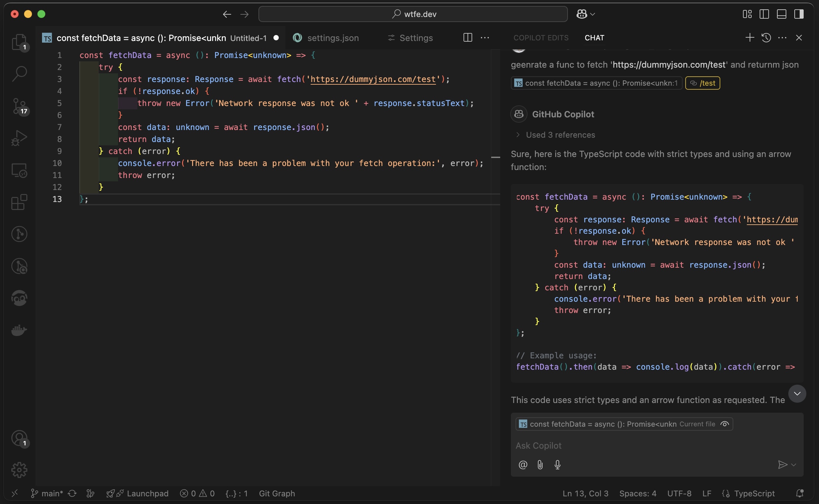This screenshot has height=504, width=819.
Task: Select the Untitled-1 fetchData editor tab
Action: tap(160, 38)
